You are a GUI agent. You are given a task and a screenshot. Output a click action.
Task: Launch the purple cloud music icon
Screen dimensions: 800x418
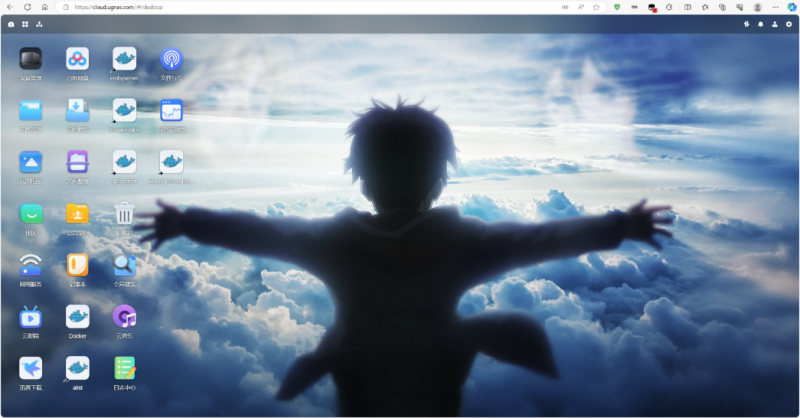pos(124,317)
